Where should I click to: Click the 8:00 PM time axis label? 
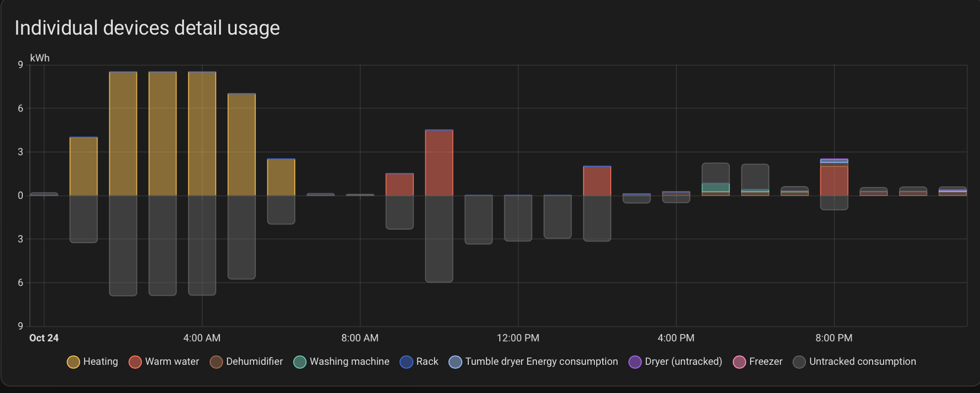pyautogui.click(x=834, y=338)
